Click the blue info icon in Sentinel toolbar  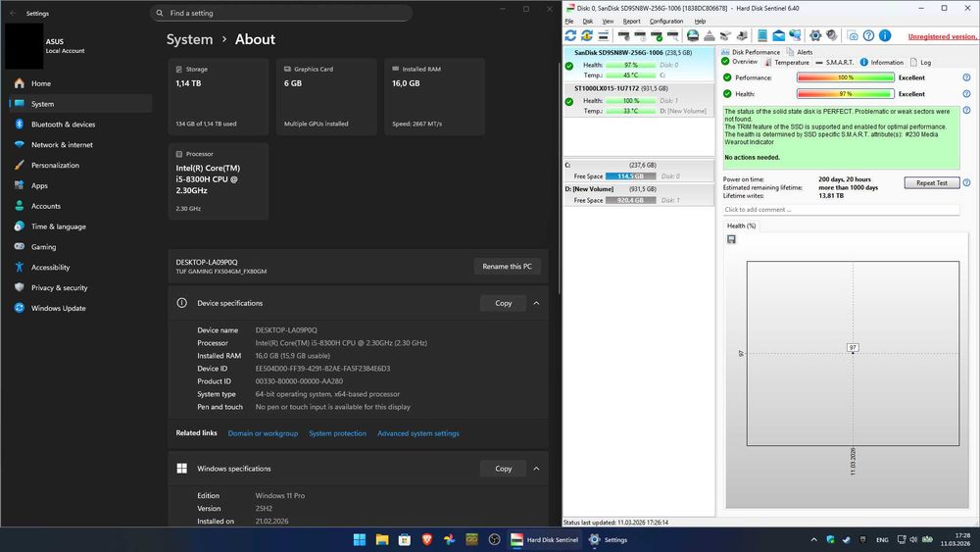[885, 35]
